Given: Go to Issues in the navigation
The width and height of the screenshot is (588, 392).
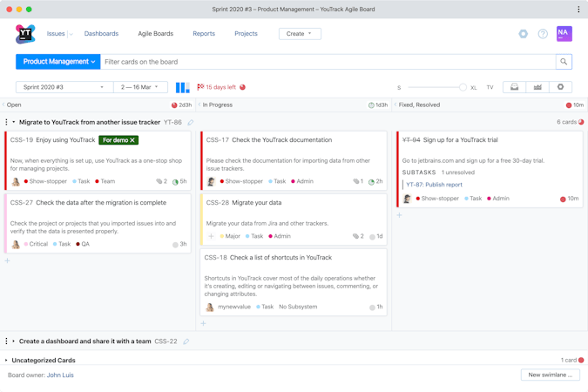Looking at the screenshot, I should point(56,34).
